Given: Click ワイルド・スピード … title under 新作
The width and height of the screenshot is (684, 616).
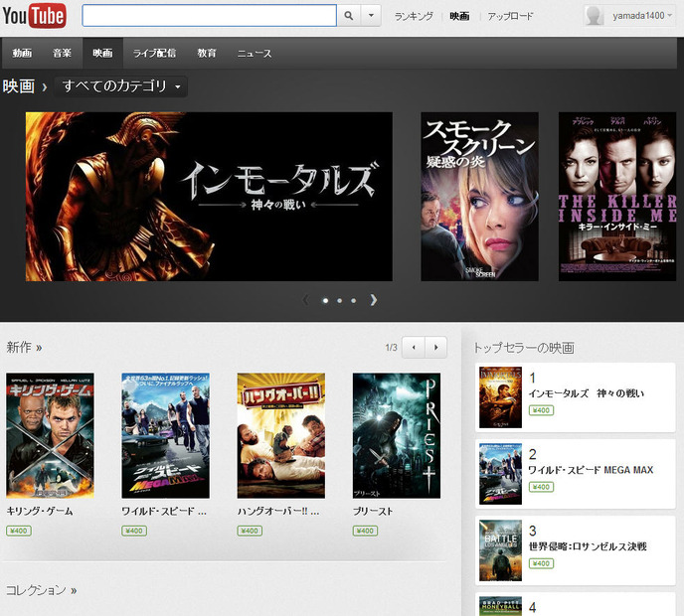Looking at the screenshot, I should click(164, 511).
